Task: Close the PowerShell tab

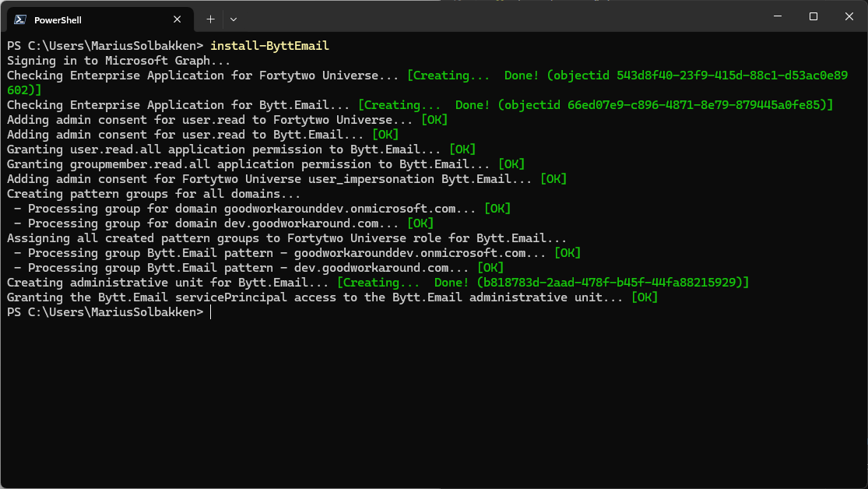Action: pos(178,19)
